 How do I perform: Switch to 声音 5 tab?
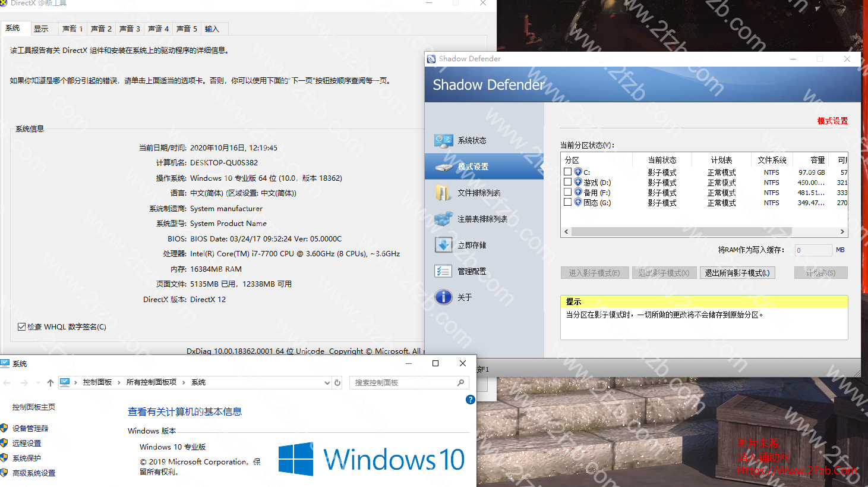(x=187, y=29)
